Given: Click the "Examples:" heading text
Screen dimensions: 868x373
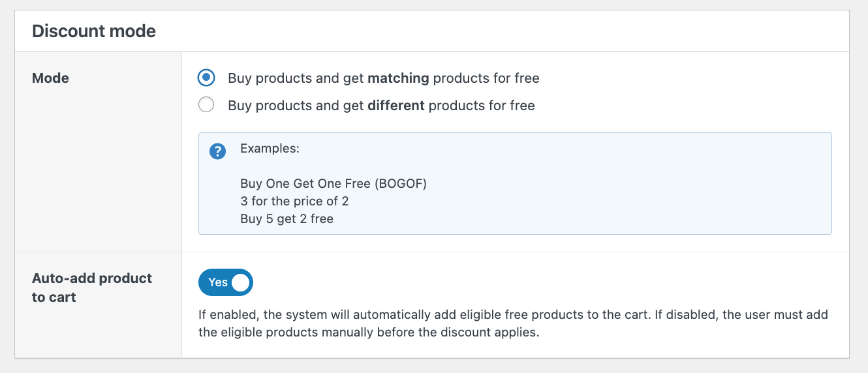Looking at the screenshot, I should [270, 149].
